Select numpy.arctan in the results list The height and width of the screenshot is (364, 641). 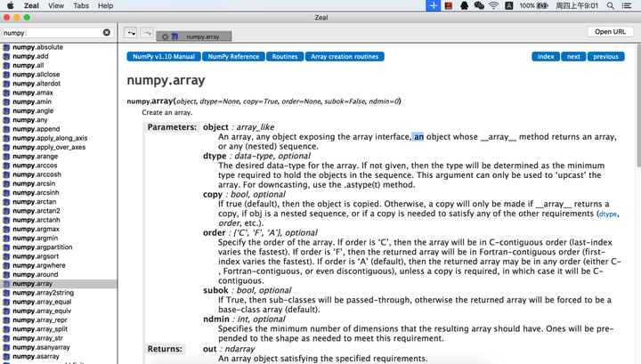(x=59, y=202)
